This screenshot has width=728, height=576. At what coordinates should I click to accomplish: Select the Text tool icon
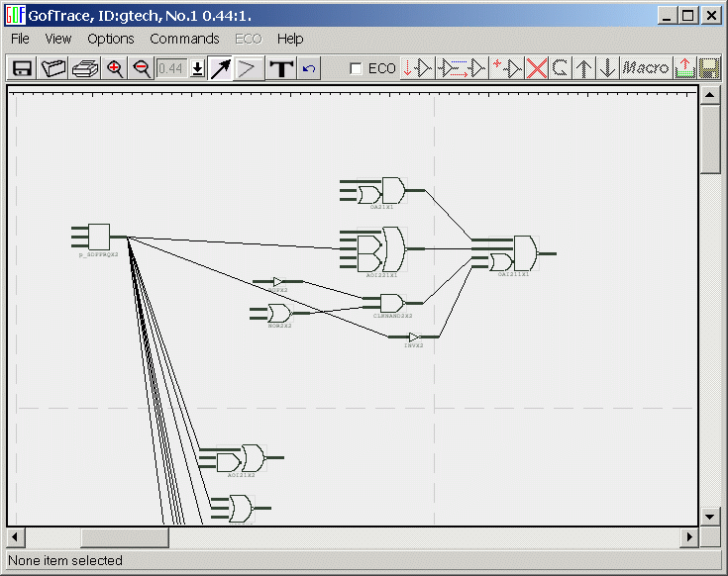coord(282,68)
